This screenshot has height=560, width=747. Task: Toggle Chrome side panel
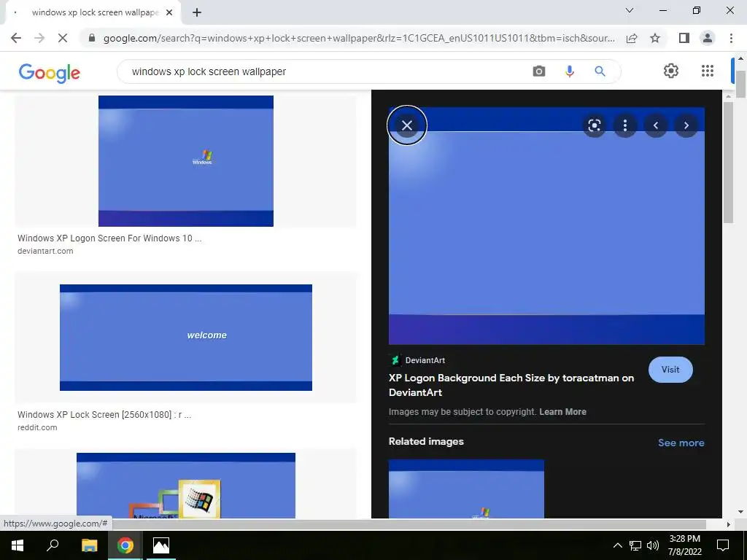(684, 38)
